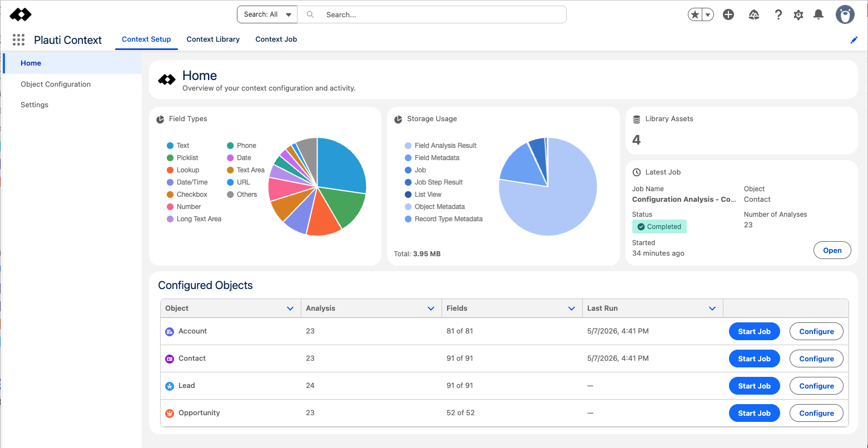Open the notifications bell

819,15
